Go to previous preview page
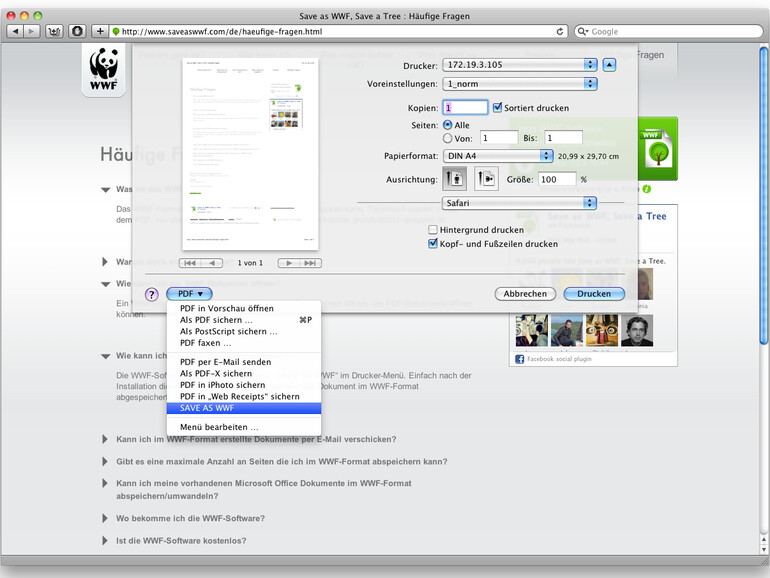The width and height of the screenshot is (770, 578). 212,263
